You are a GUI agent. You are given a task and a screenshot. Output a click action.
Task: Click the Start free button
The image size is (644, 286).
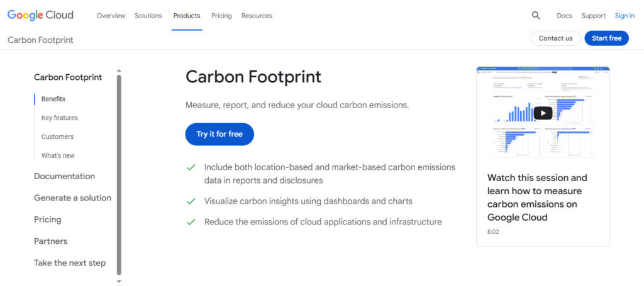pos(607,38)
